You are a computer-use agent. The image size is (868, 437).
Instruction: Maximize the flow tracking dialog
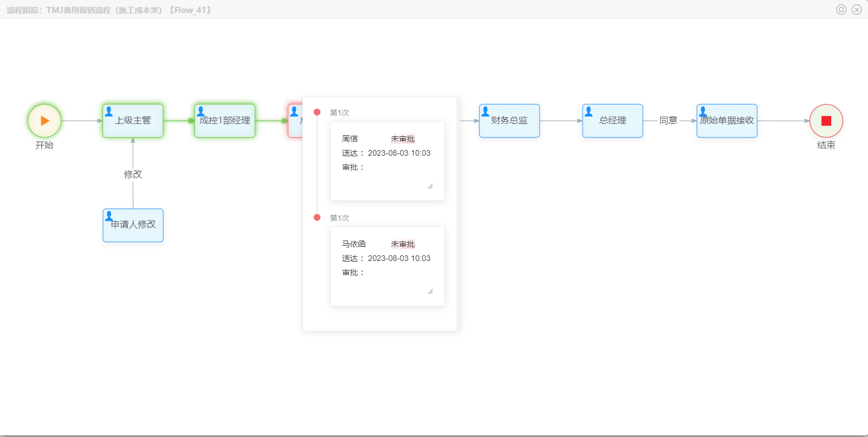[x=841, y=10]
